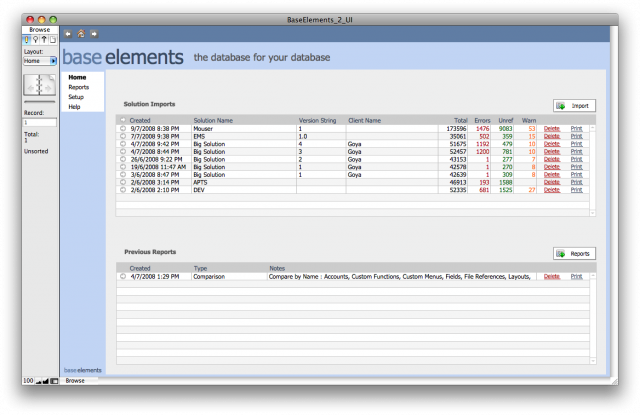This screenshot has height=415, width=640.
Task: Click the record flip book icon
Action: (40, 85)
